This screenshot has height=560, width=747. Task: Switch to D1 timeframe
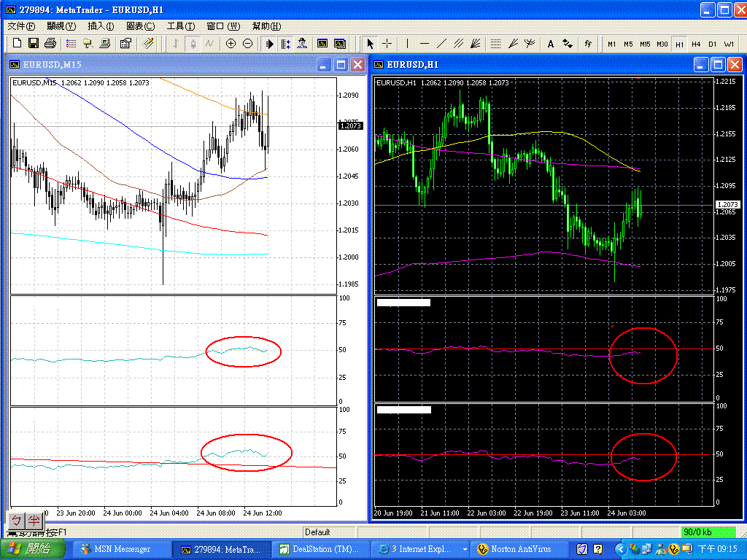pos(712,44)
